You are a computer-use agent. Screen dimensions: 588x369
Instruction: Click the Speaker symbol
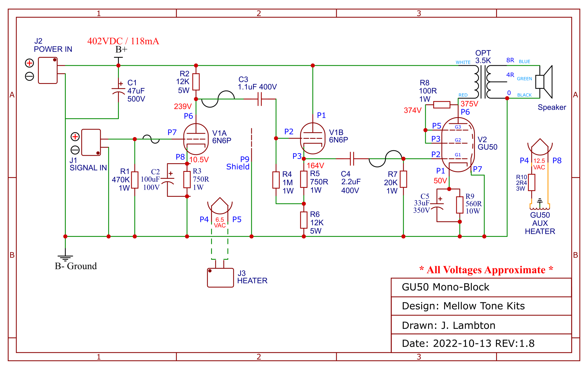coord(544,82)
